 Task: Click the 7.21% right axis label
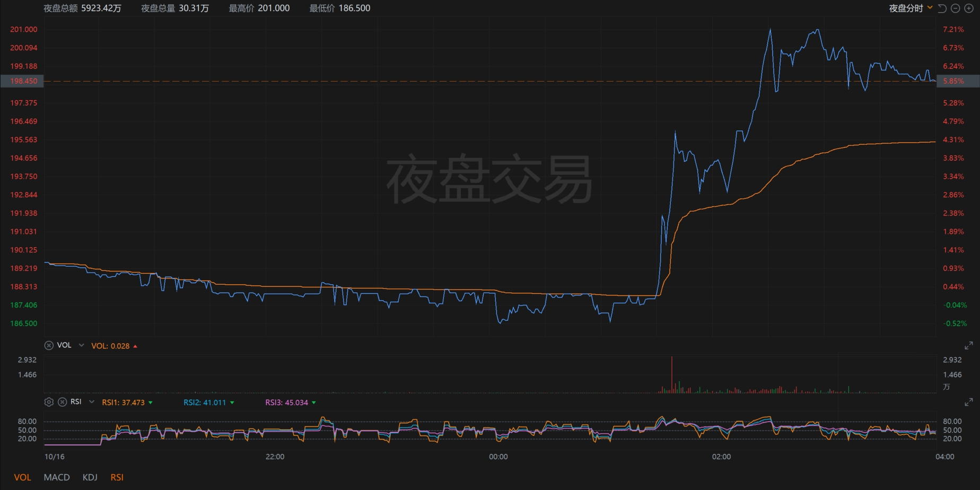953,30
